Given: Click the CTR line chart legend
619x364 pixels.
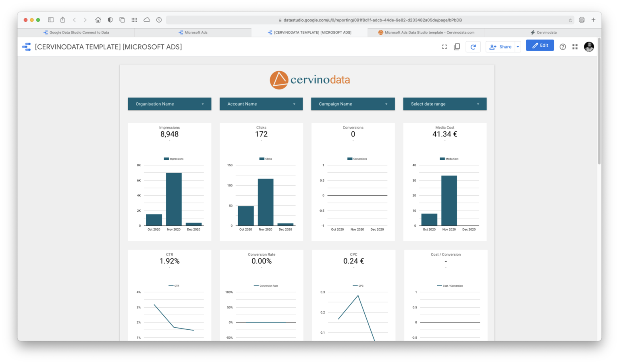Looking at the screenshot, I should point(174,286).
